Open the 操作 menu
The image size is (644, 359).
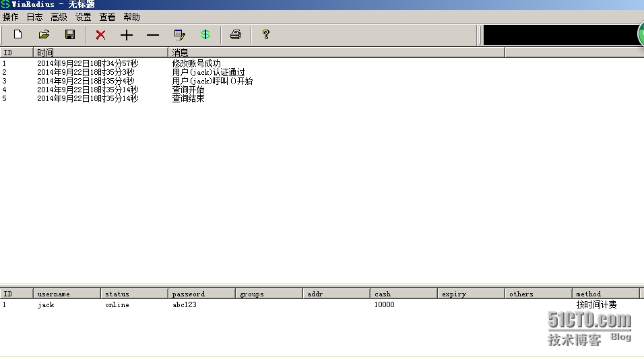[x=11, y=18]
